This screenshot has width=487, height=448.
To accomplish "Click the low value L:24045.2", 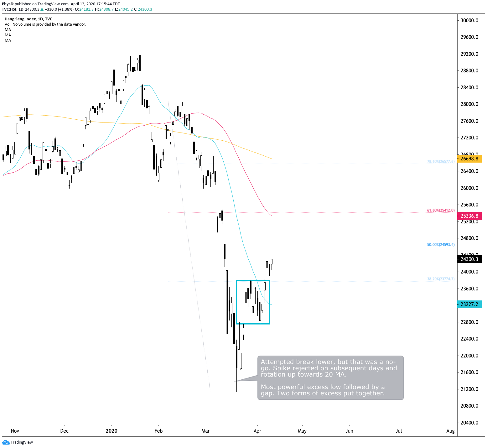I will 124,9.
